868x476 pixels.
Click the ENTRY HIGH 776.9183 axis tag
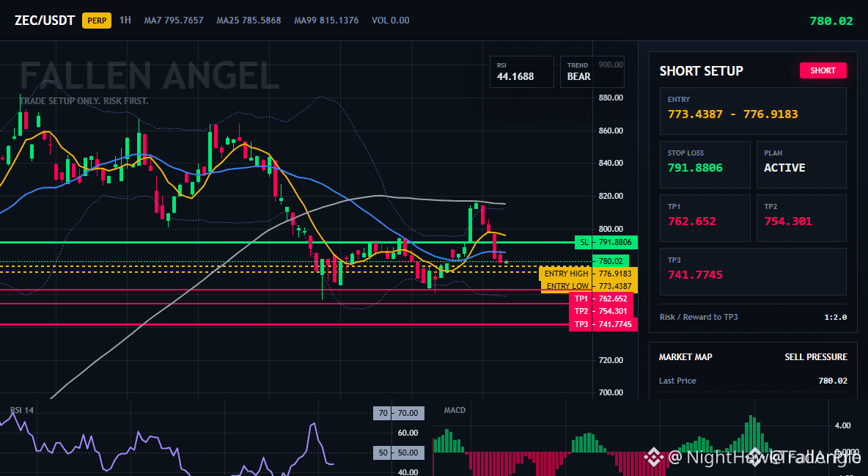coord(588,274)
